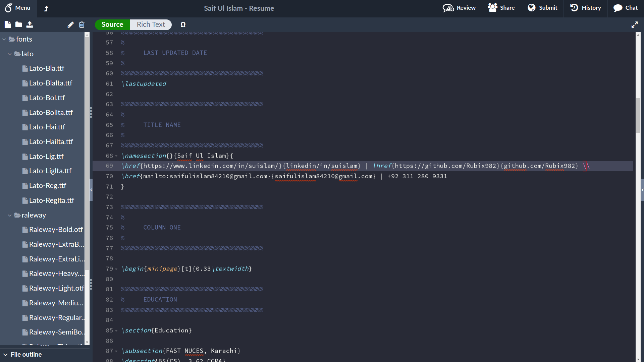Click the file tree panel collapse handle
This screenshot has height=362, width=644.
click(91, 190)
